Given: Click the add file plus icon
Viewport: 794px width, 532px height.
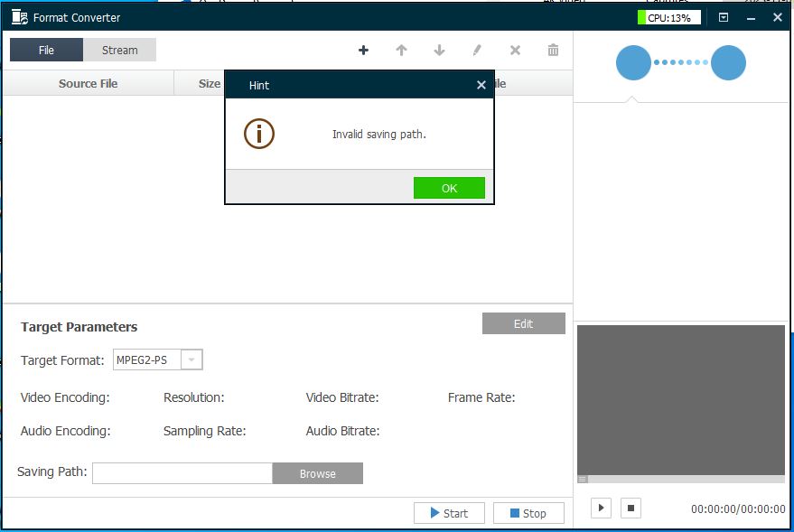Looking at the screenshot, I should (363, 51).
